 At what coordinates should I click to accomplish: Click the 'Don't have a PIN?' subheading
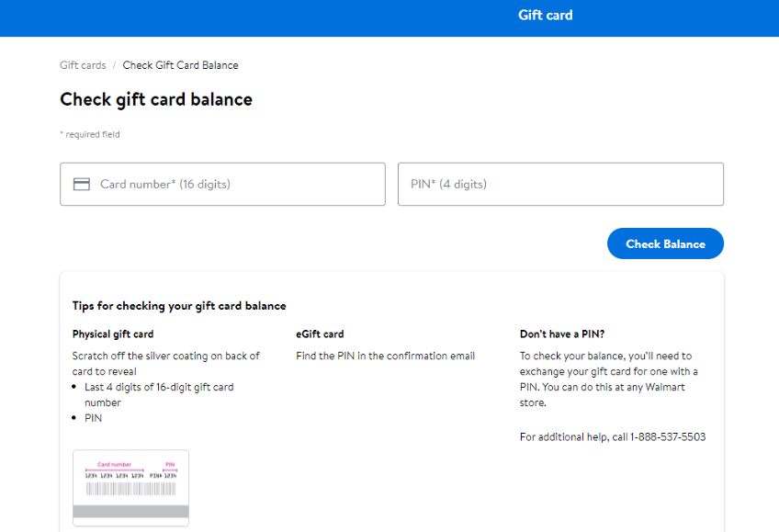point(562,334)
